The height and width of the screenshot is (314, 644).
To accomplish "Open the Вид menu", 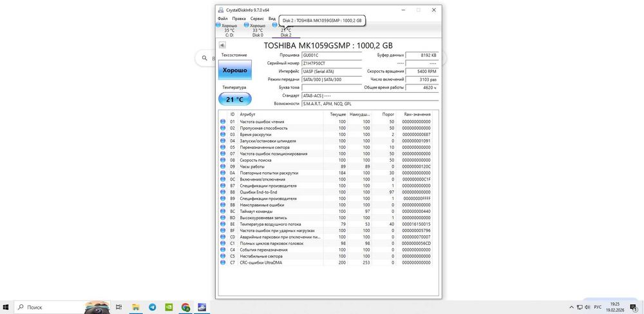I will click(272, 19).
